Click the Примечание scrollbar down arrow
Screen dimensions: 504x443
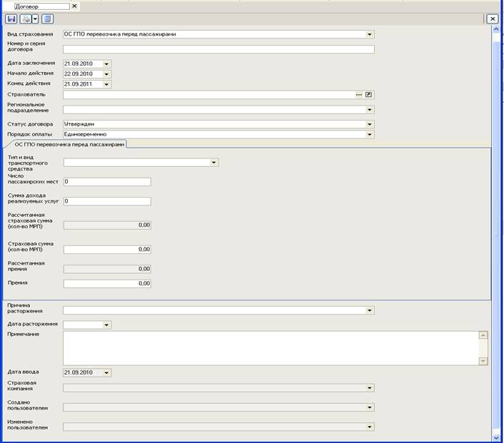point(483,361)
